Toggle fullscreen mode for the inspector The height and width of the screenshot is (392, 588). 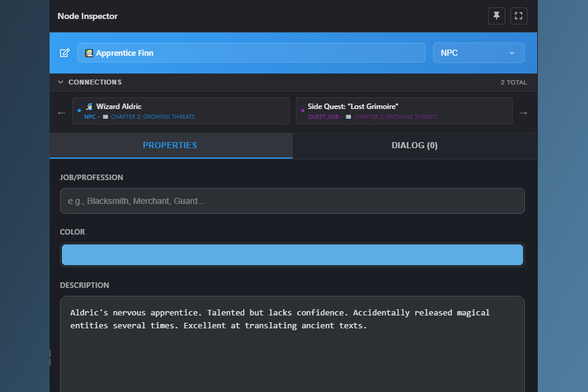point(518,16)
